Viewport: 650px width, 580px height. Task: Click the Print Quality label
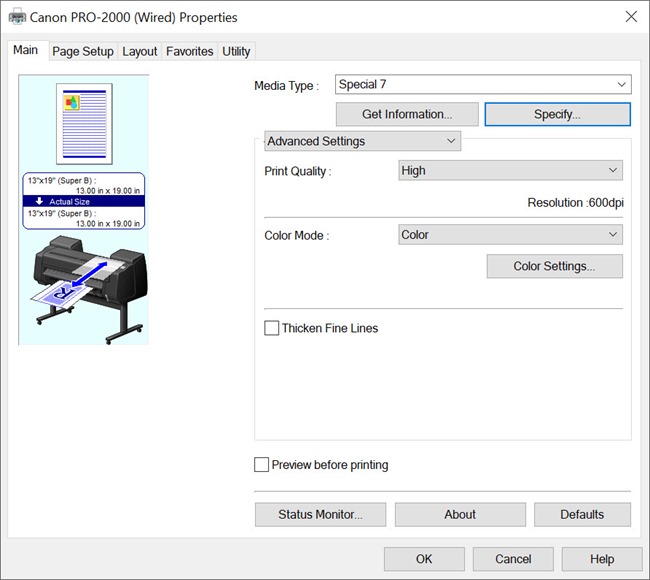click(x=298, y=171)
